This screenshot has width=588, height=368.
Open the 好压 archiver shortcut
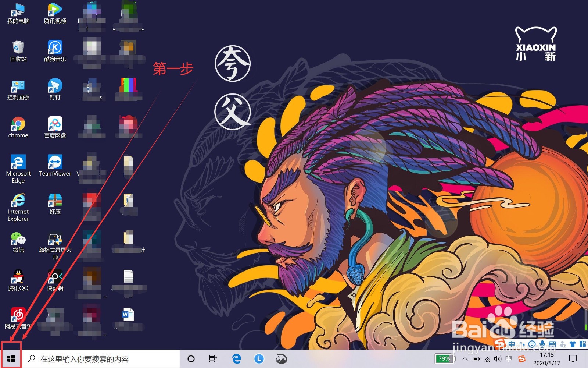(55, 204)
